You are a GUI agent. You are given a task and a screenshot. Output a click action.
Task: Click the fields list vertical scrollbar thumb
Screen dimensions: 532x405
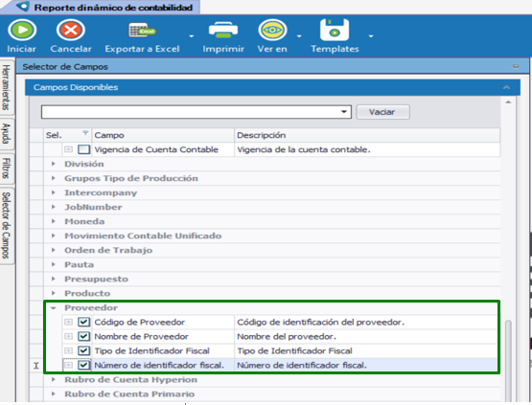click(x=508, y=361)
